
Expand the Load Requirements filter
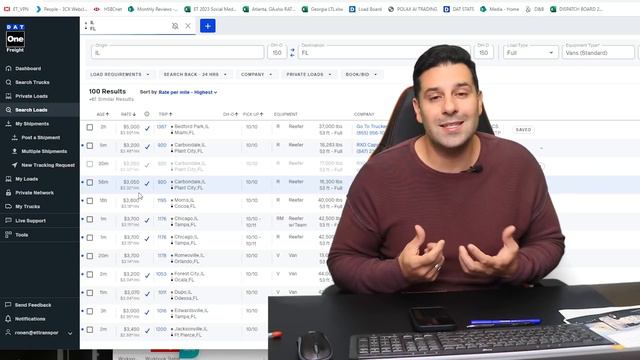(x=120, y=75)
